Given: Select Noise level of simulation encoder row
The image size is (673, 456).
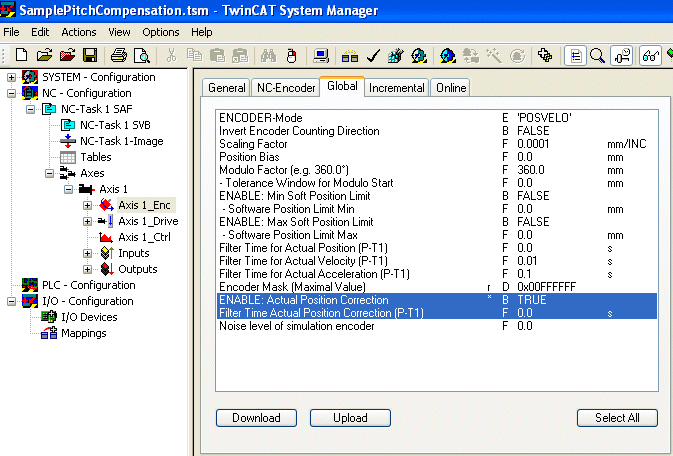Looking at the screenshot, I should point(437,326).
